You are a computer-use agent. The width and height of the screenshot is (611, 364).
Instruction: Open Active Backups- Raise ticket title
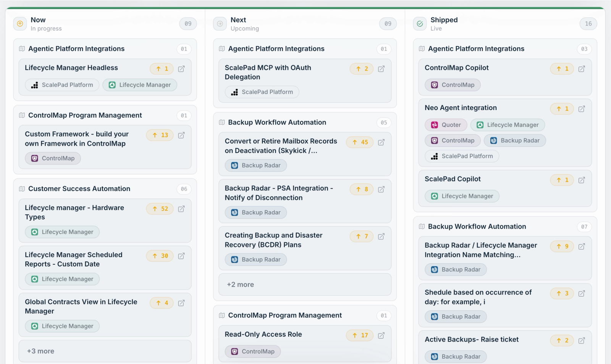pos(472,339)
